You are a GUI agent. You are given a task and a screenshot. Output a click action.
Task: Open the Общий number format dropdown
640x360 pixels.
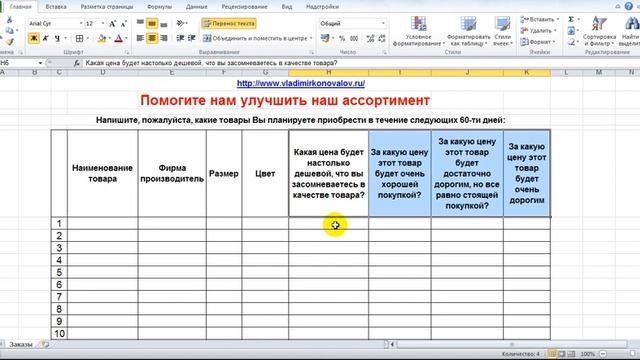pos(383,24)
